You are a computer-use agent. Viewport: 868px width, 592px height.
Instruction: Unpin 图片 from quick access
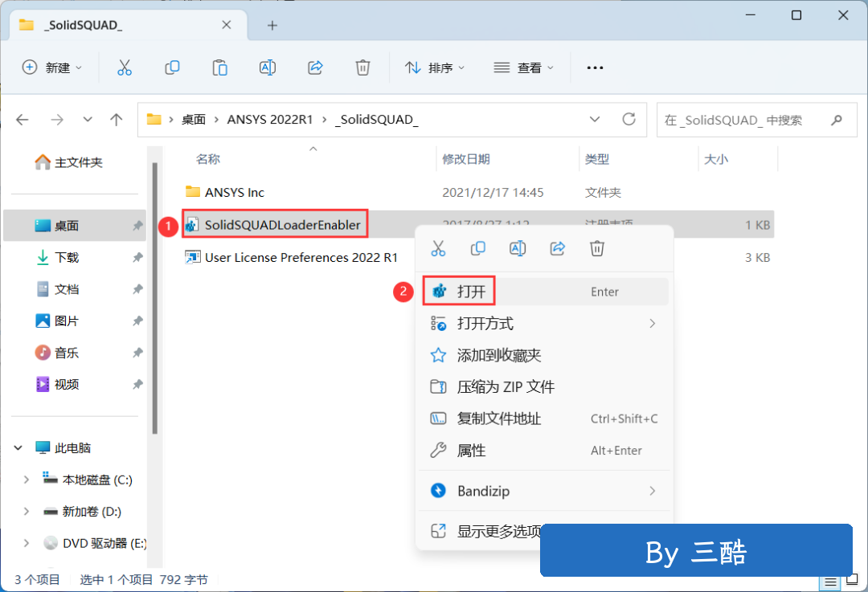[137, 320]
